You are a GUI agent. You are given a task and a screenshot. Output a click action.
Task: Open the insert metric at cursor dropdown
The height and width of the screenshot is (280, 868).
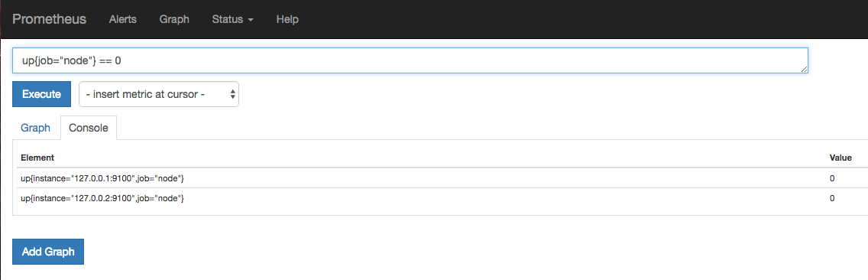pyautogui.click(x=159, y=94)
